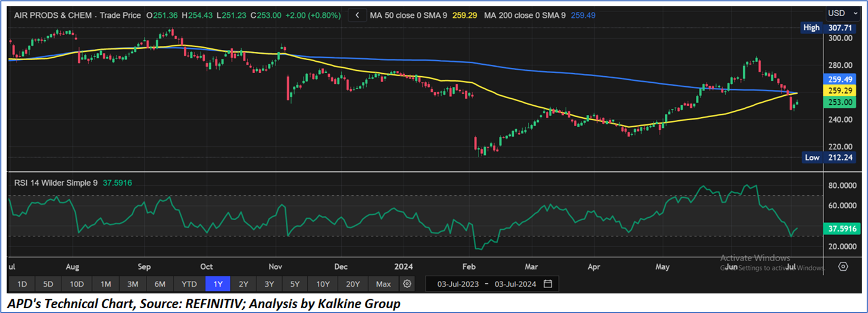Screen dimensions: 868x313
Task: Click the MA 200 close 0 SMA 9 label
Action: click(524, 15)
